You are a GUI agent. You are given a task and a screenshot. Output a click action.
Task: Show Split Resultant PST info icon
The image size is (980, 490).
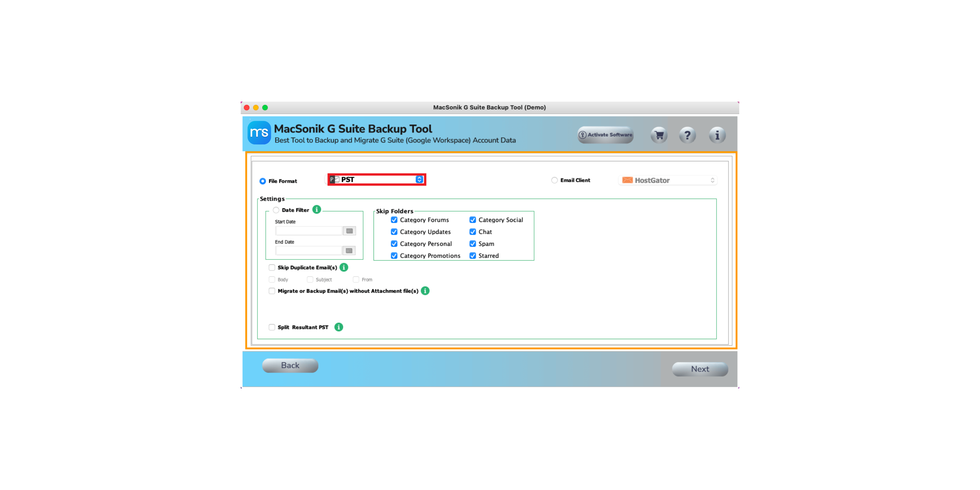click(339, 327)
